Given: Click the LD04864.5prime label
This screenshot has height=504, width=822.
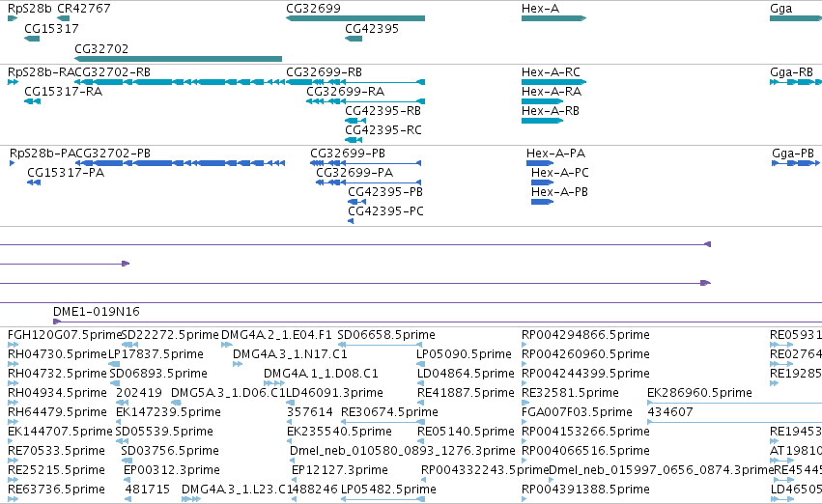Looking at the screenshot, I should coord(466,374).
